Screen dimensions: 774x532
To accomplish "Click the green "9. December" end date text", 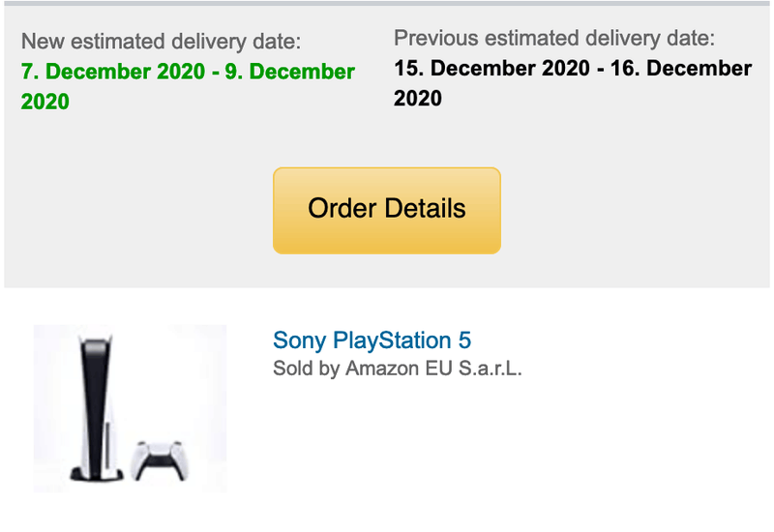I will (290, 73).
